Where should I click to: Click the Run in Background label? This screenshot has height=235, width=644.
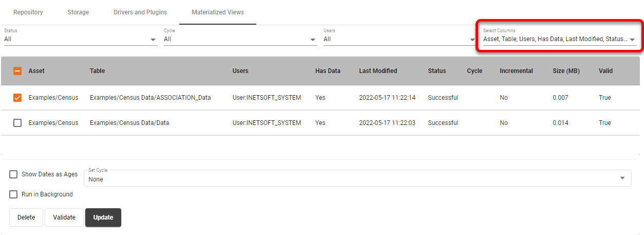point(47,194)
